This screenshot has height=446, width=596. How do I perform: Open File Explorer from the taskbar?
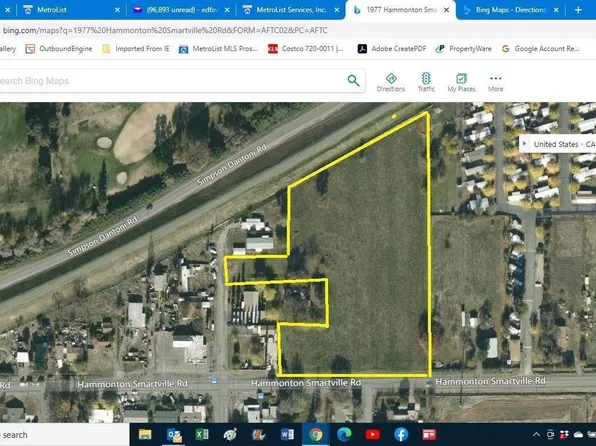click(x=145, y=434)
